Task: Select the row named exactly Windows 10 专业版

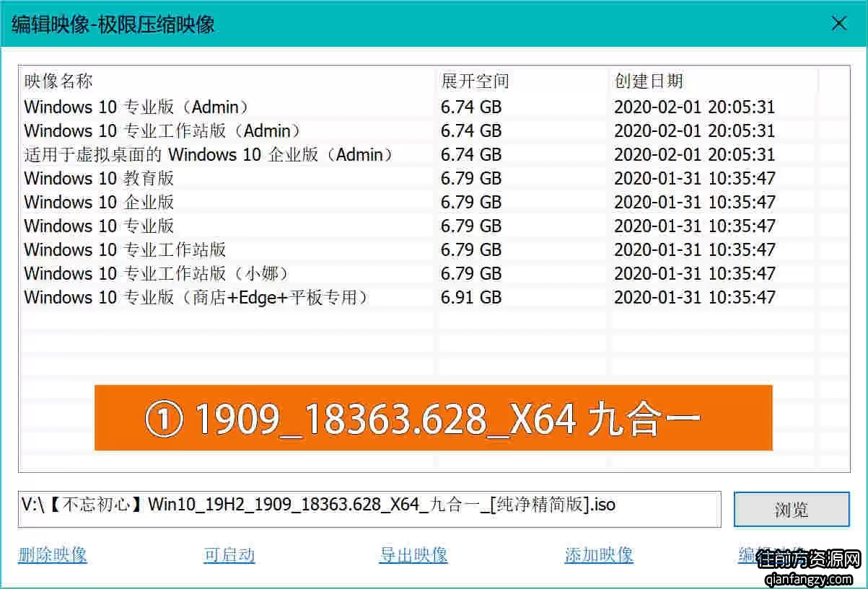Action: [99, 226]
